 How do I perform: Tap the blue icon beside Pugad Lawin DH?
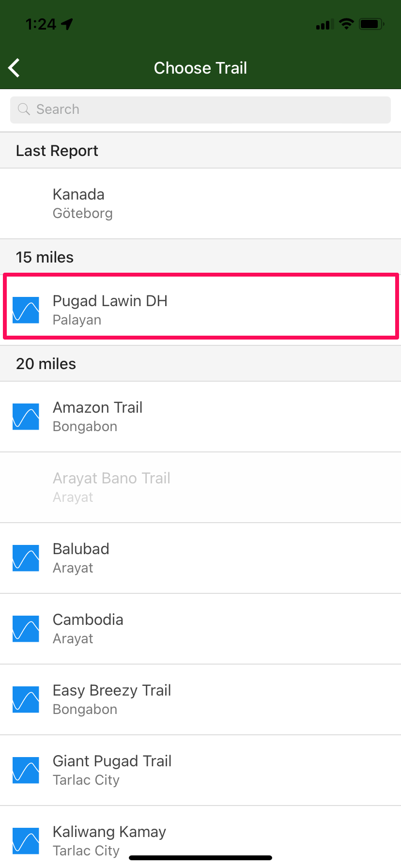[x=26, y=310]
